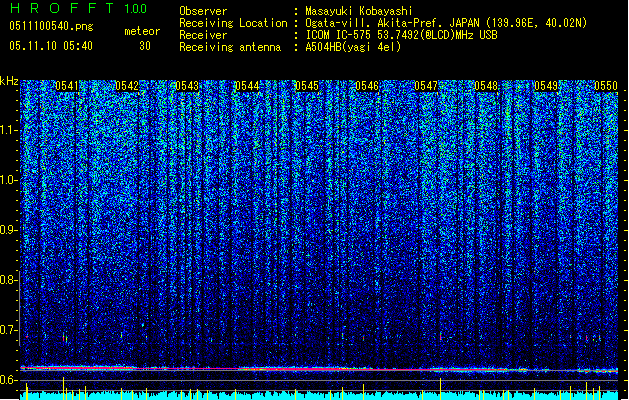Image resolution: width=629 pixels, height=400 pixels.
Task: Click the 'meteor' label
Action: coord(142,31)
